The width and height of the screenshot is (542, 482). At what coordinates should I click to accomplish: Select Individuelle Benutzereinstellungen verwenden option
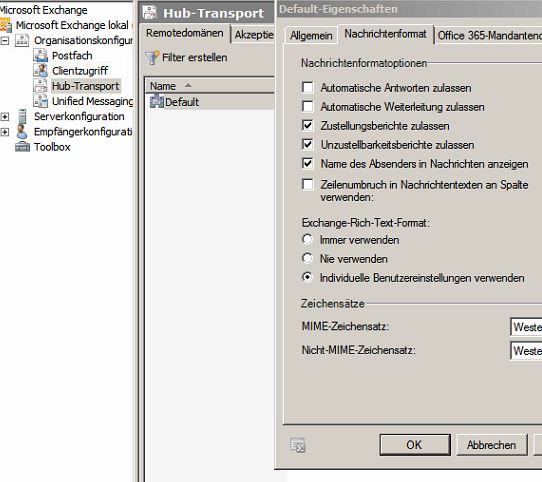click(x=307, y=277)
